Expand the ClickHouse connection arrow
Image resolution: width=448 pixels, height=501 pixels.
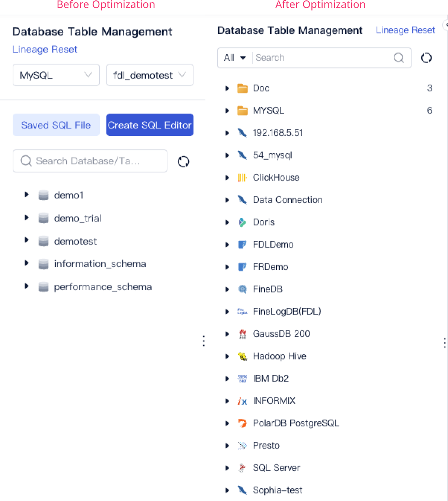227,178
